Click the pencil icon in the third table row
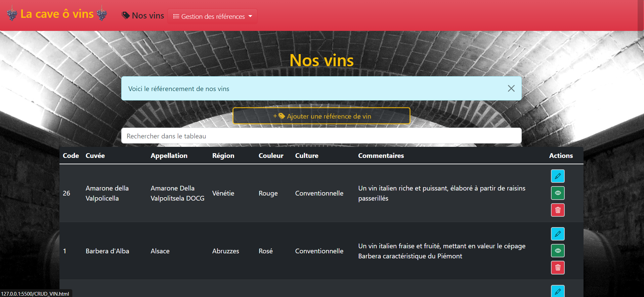The width and height of the screenshot is (644, 297). pos(558,291)
